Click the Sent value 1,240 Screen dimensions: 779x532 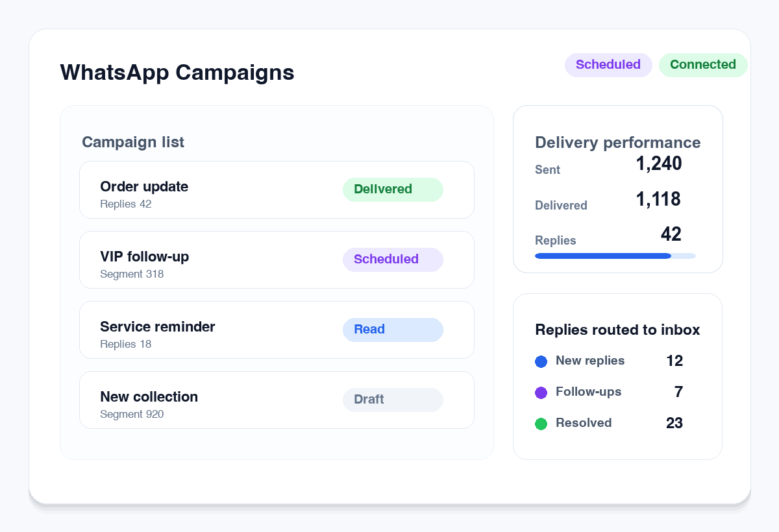(x=659, y=164)
